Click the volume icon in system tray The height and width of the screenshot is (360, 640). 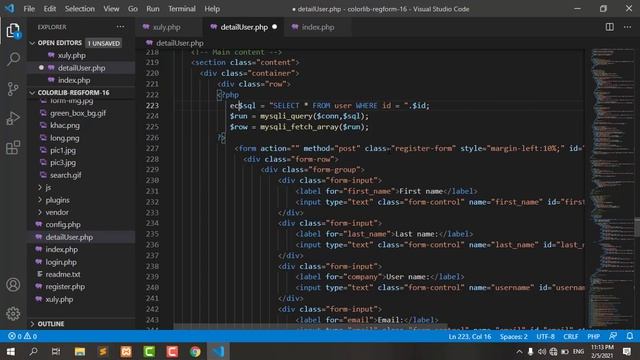click(x=542, y=351)
